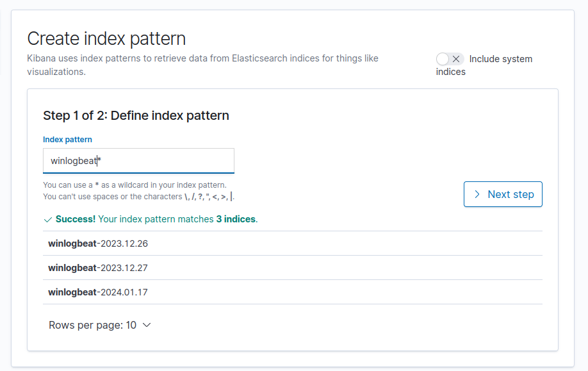Proceed with the Next step button

[x=503, y=194]
